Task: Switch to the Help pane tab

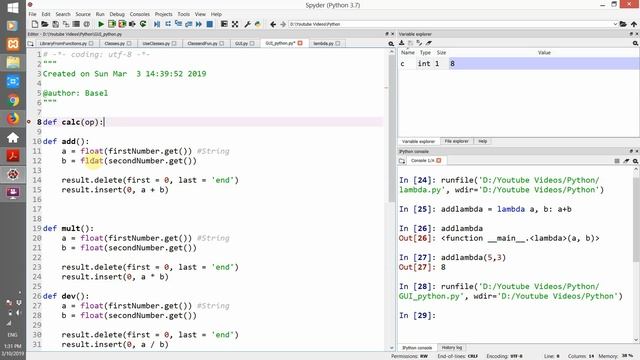Action: pos(482,141)
